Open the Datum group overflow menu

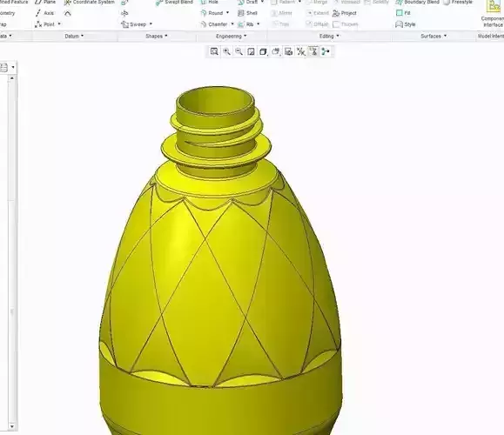(x=74, y=36)
